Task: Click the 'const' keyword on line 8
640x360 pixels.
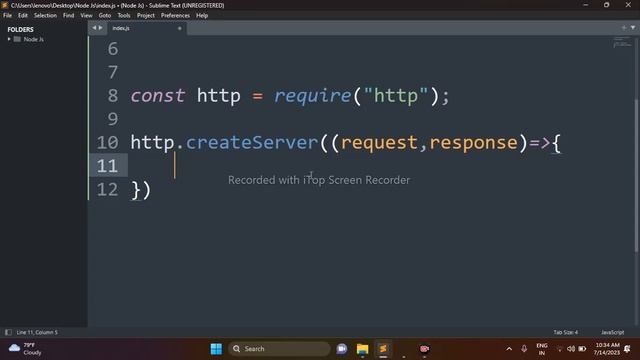Action: pos(158,96)
